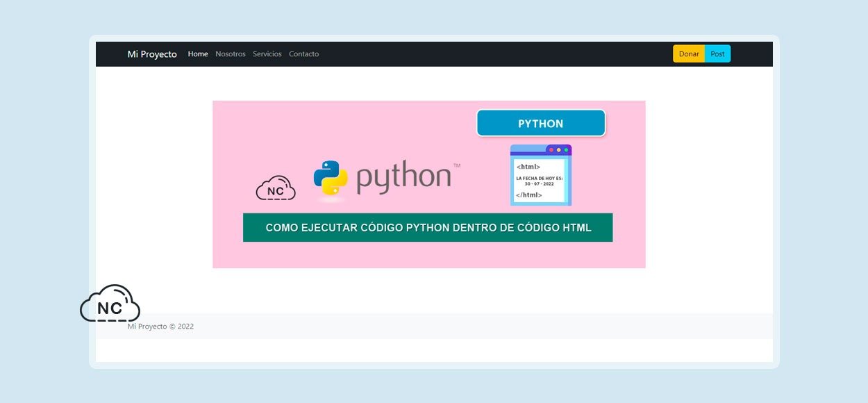Screen dimensions: 868x403
Task: Click the </html> closing tag in illustration
Action: point(529,195)
